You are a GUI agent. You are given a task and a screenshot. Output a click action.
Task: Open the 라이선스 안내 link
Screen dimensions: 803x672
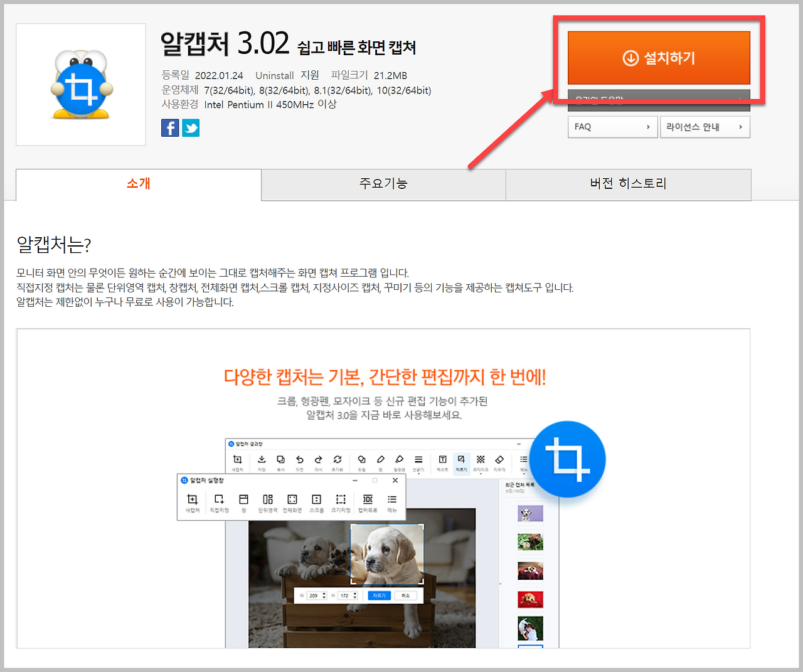point(705,127)
